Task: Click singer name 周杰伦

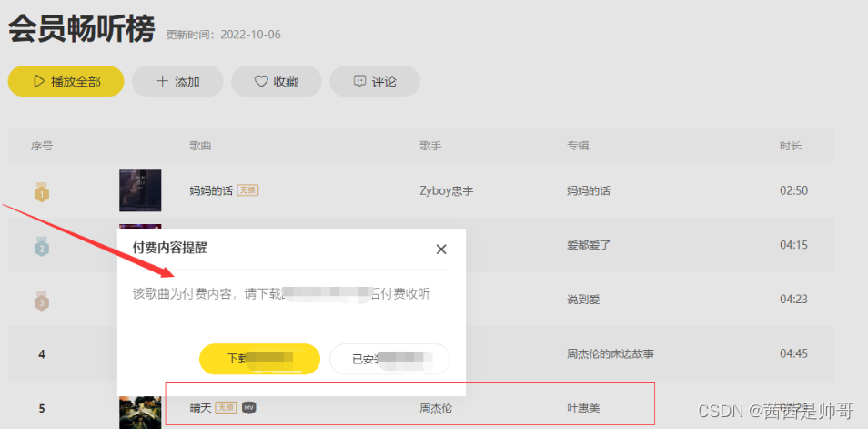Action: pos(436,408)
